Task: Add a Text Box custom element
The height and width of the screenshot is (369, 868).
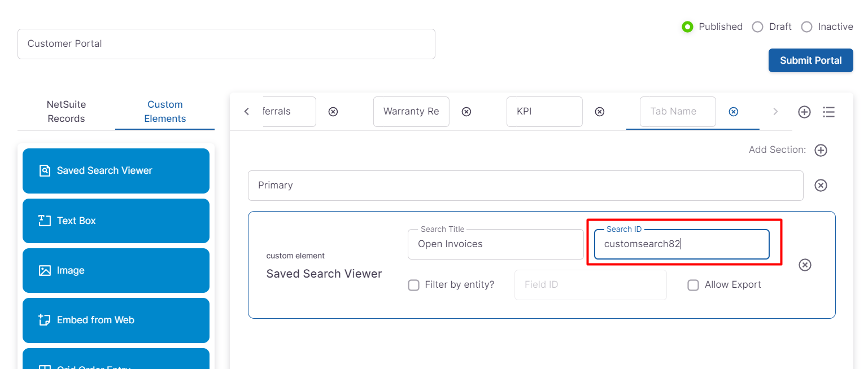Action: pyautogui.click(x=116, y=221)
